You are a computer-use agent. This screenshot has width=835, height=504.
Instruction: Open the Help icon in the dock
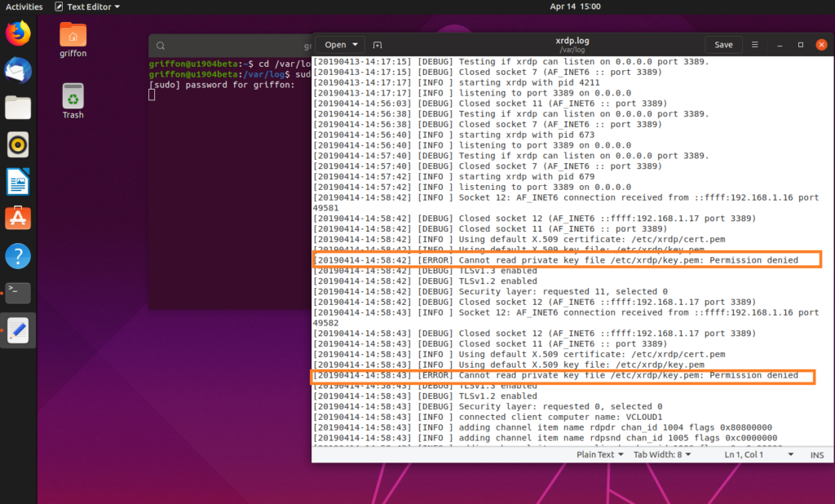coord(18,256)
